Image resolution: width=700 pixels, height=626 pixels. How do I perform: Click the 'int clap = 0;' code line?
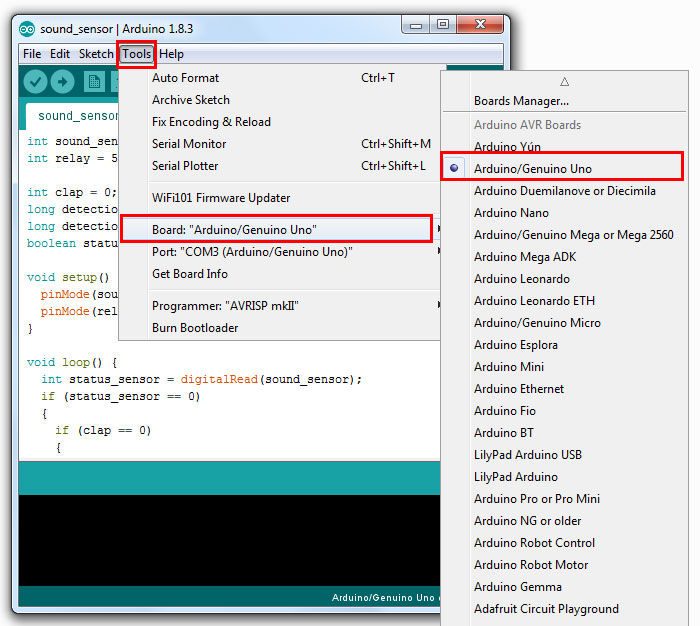click(x=72, y=192)
